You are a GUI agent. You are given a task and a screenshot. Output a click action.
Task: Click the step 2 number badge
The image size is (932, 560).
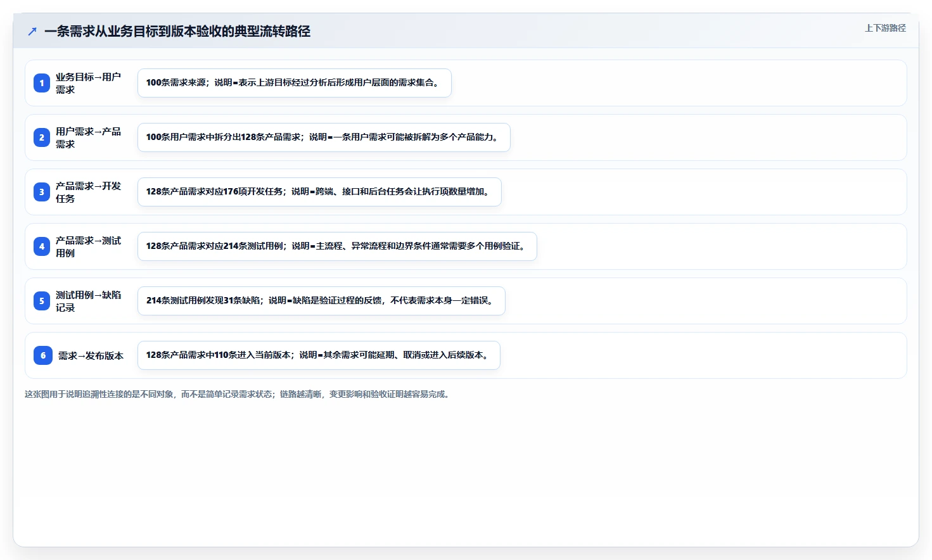42,137
